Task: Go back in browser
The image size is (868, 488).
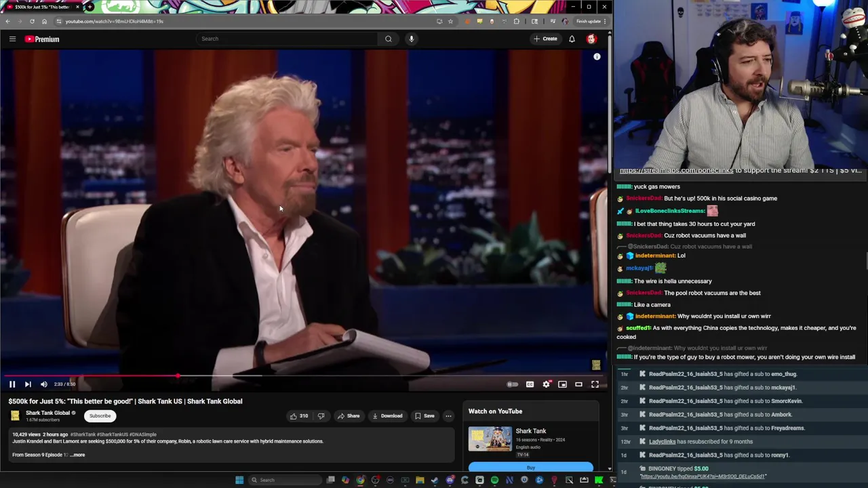Action: pos(7,21)
